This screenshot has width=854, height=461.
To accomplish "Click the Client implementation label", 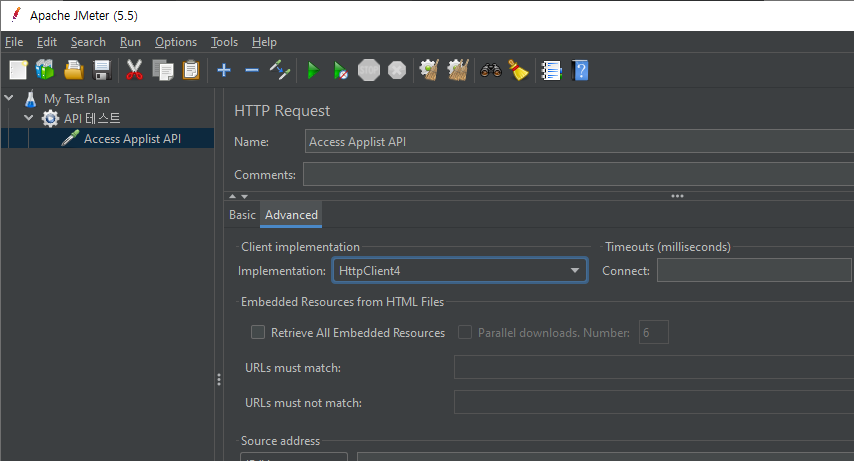I will point(300,247).
